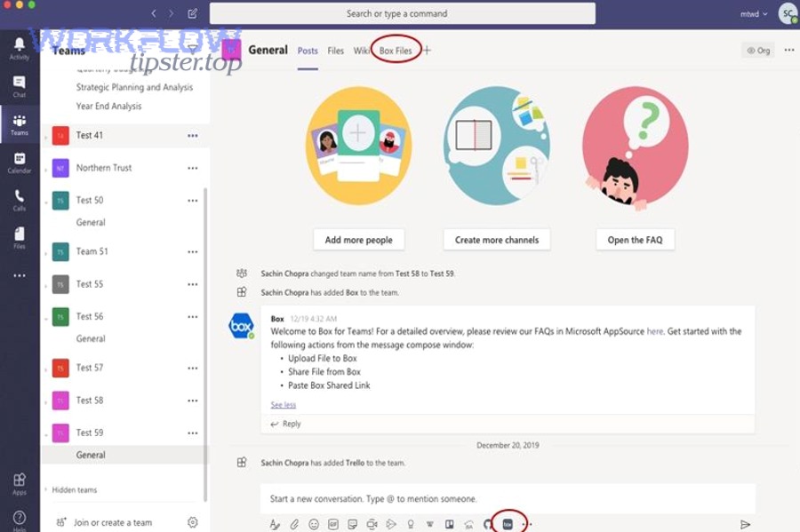Open the text Format option in the compose bar
This screenshot has height=532, width=800.
click(275, 524)
